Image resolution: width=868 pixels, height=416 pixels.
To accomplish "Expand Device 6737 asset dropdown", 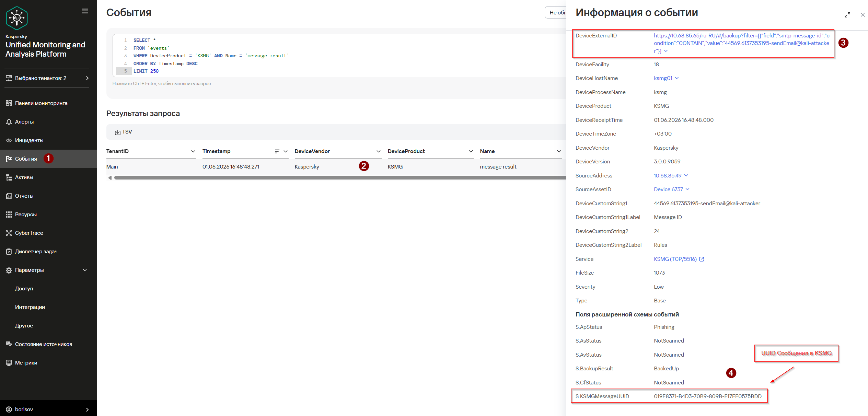I will (x=687, y=189).
